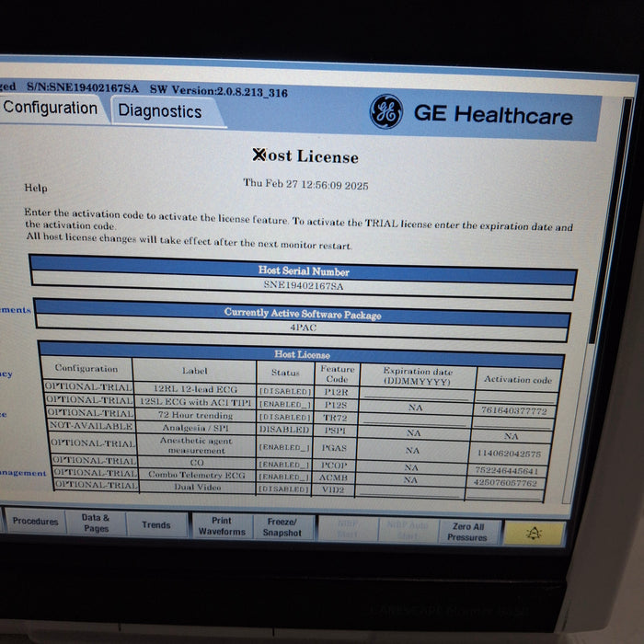Click the expiration date field for 12RL ECG
644x644 pixels.
pyautogui.click(x=417, y=395)
